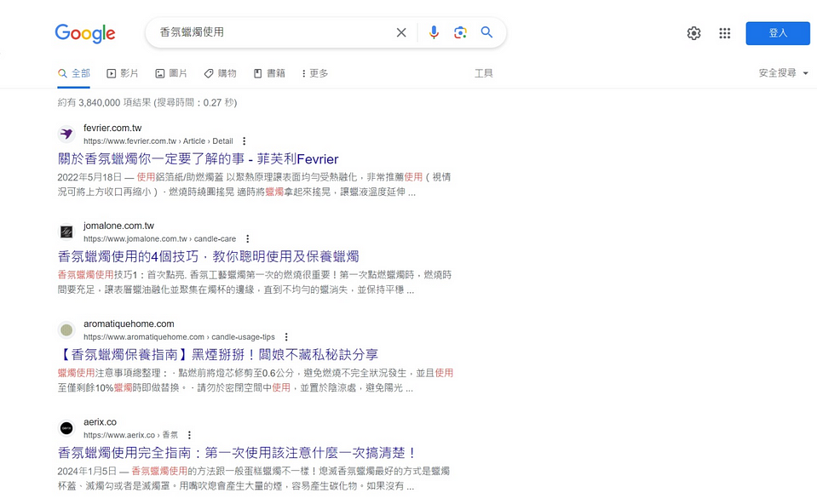Expand the 更多 menu
The width and height of the screenshot is (817, 504).
click(x=314, y=73)
